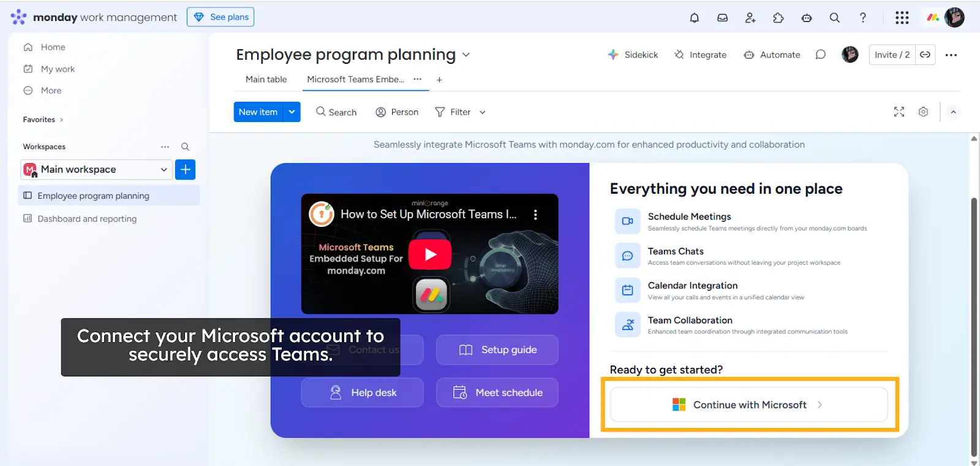Click the miniOrange channel logo on the video
This screenshot has height=466, width=980.
321,214
